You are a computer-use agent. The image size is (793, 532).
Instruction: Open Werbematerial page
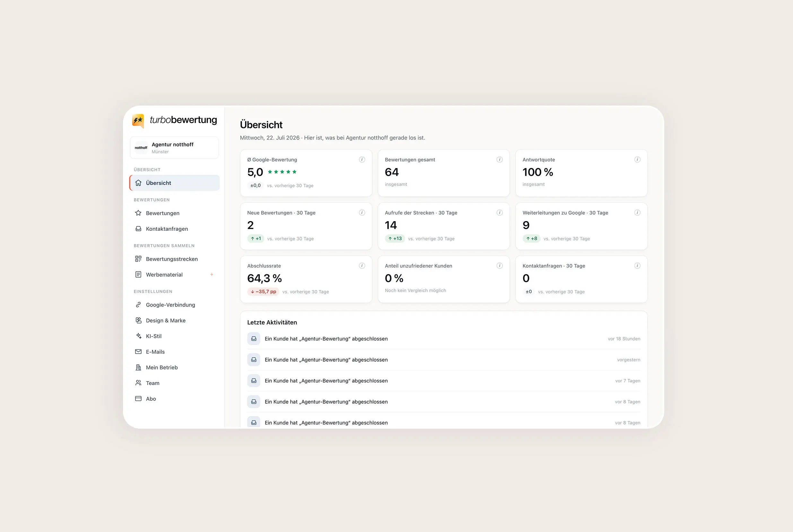174,274
